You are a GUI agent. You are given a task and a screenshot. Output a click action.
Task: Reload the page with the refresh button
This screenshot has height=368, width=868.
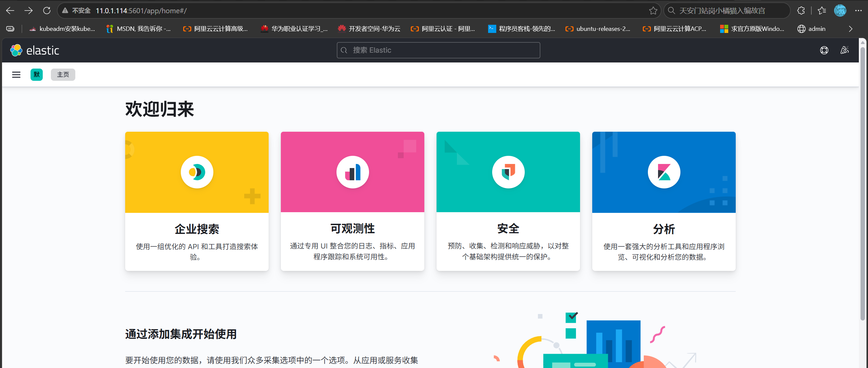(47, 11)
